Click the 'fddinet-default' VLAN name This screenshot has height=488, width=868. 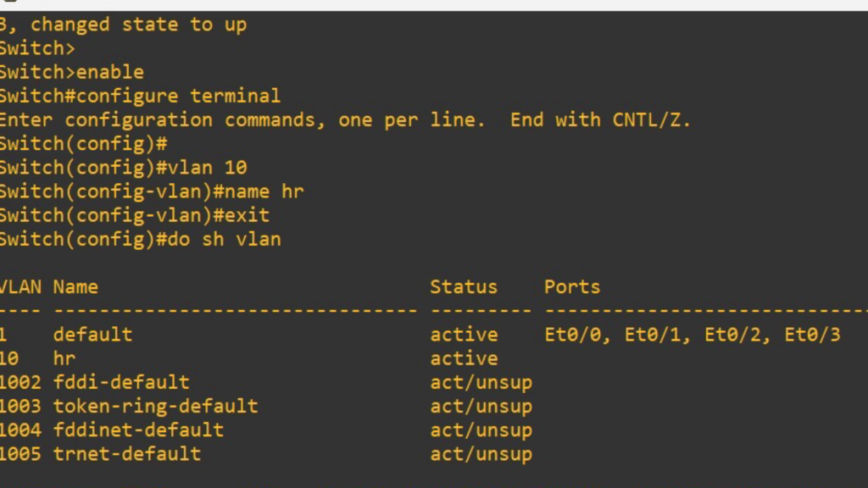pyautogui.click(x=138, y=430)
